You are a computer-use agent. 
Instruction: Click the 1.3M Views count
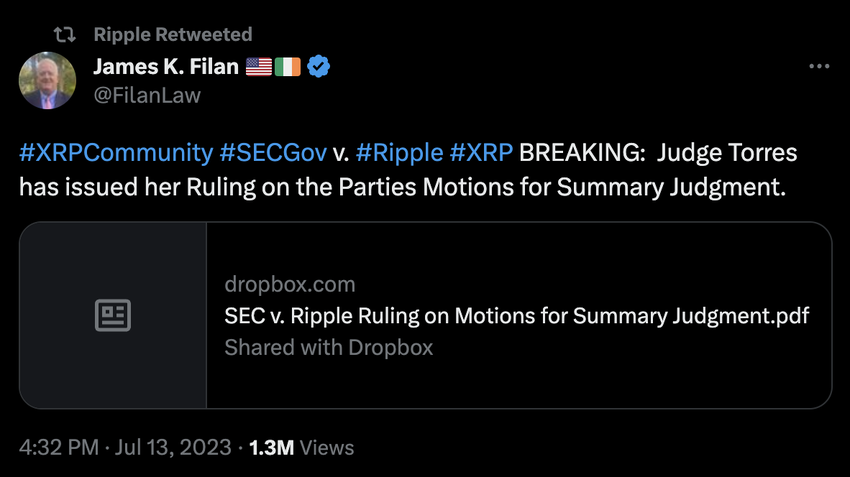pyautogui.click(x=301, y=448)
